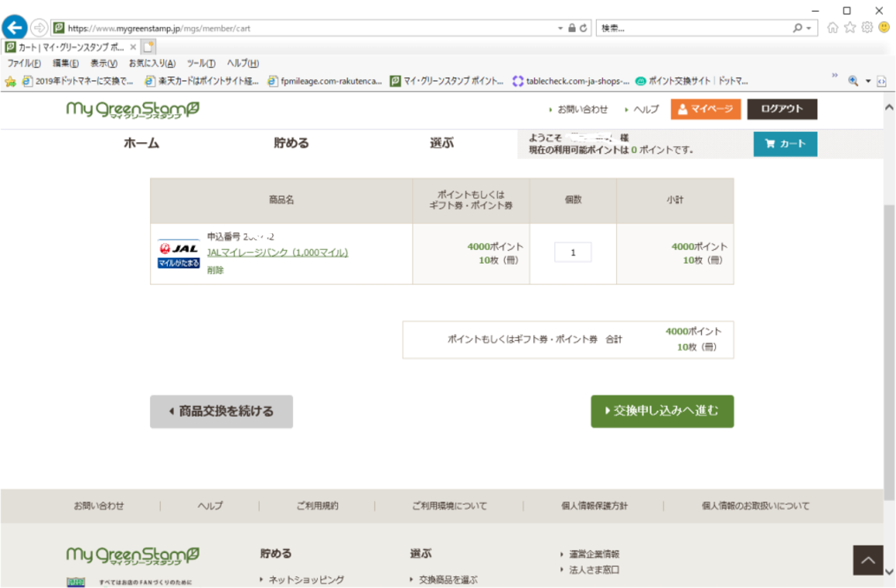
Task: Go back using the blue back arrow
Action: coord(15,26)
